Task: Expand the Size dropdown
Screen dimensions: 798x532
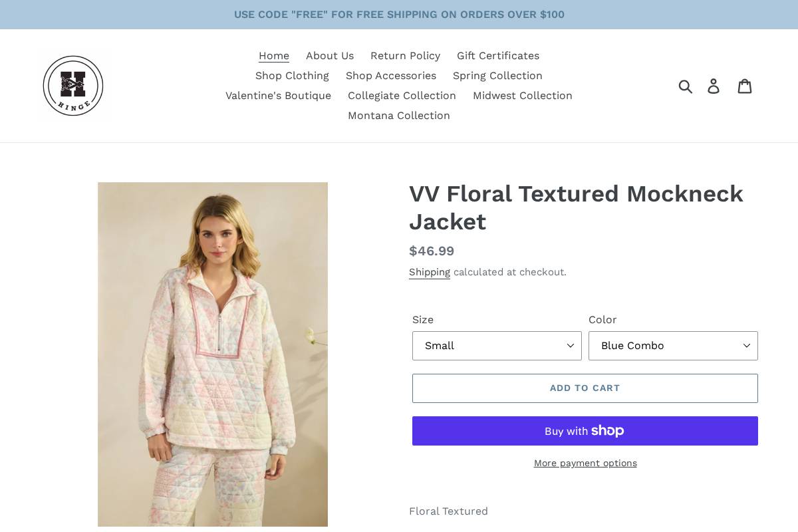Action: tap(497, 346)
